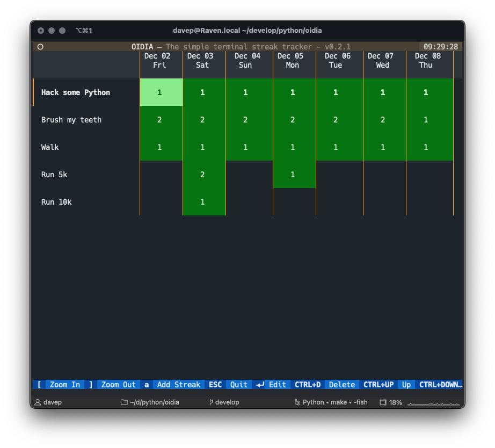Select the Run 5k cell for Dec 05
Viewport: 495px width, 448px height.
[293, 175]
